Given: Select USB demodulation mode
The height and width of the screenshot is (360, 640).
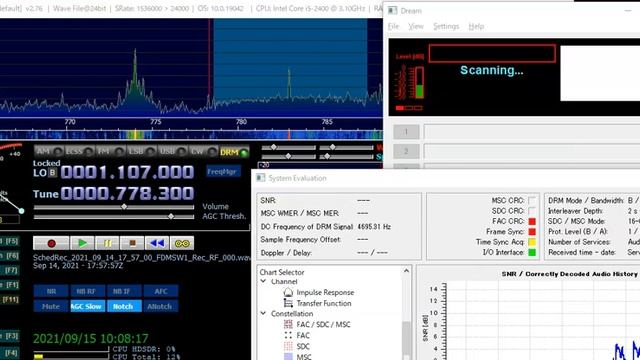Looking at the screenshot, I should [172, 151].
